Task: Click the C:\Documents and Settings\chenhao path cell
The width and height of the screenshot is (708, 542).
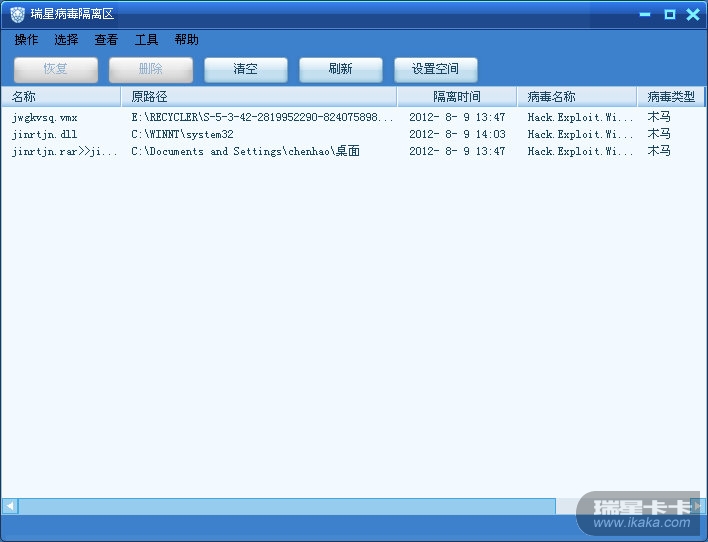Action: [x=245, y=151]
